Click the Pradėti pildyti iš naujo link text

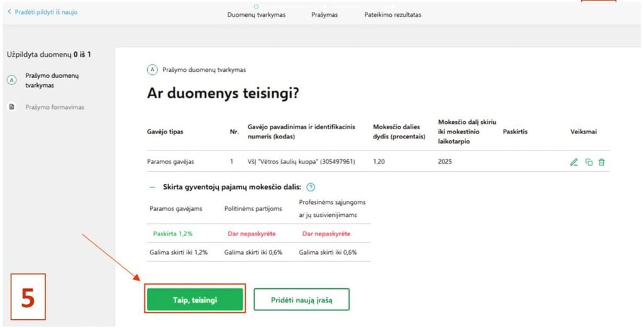click(46, 12)
